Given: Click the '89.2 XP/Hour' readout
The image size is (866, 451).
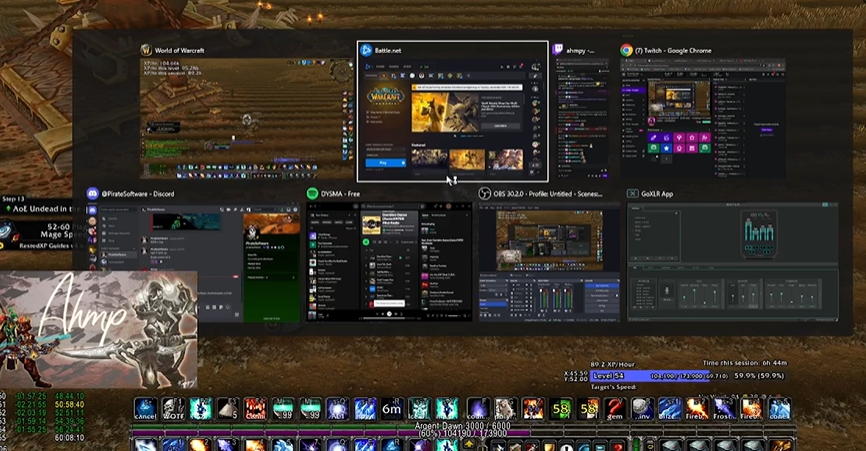Looking at the screenshot, I should click(x=612, y=364).
